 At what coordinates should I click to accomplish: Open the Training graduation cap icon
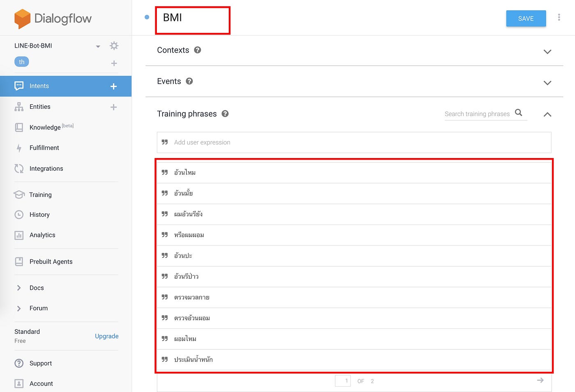click(19, 195)
